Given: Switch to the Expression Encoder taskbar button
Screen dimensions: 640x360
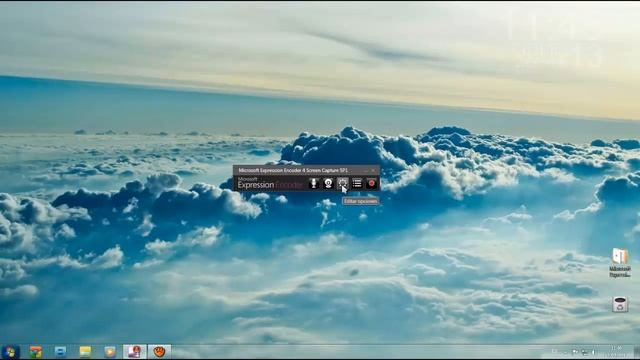Looking at the screenshot, I should point(135,352).
